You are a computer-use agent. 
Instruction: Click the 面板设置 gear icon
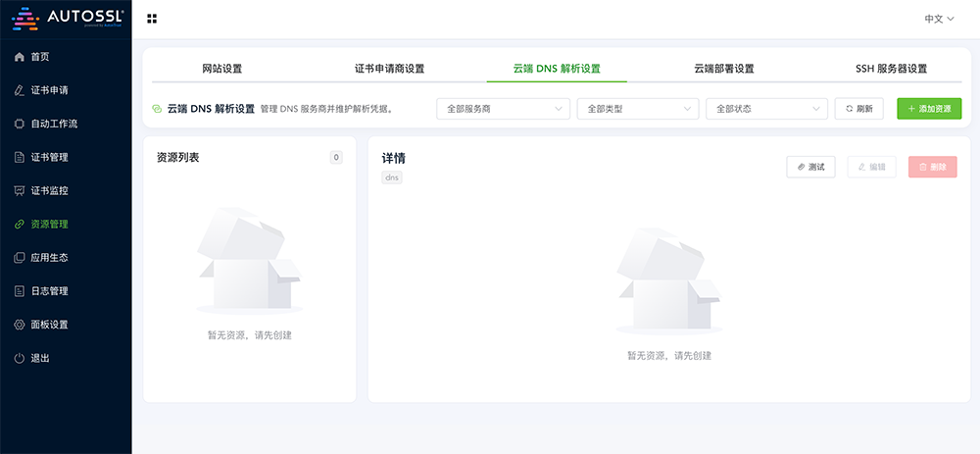pos(20,325)
